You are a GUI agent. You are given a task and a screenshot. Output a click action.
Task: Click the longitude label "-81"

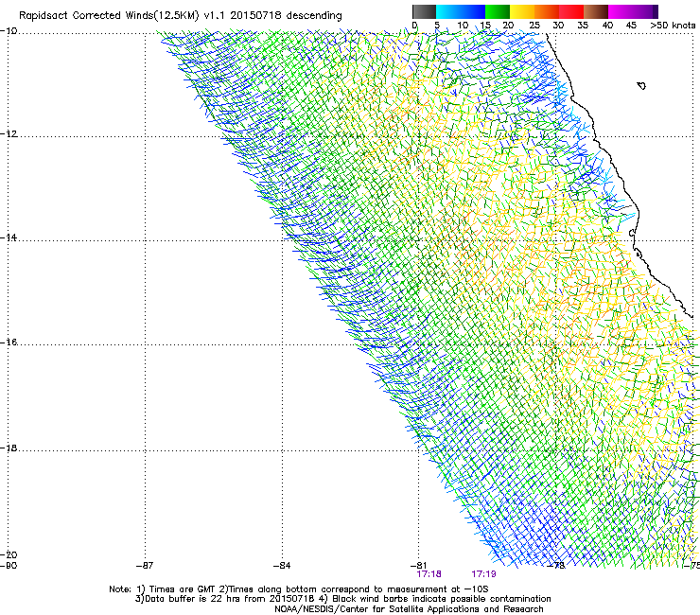pyautogui.click(x=418, y=566)
